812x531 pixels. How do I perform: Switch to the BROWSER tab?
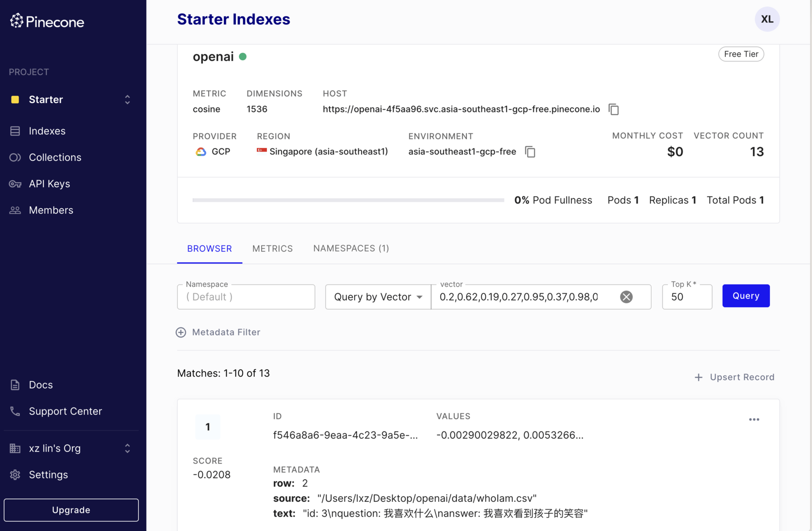click(x=210, y=249)
